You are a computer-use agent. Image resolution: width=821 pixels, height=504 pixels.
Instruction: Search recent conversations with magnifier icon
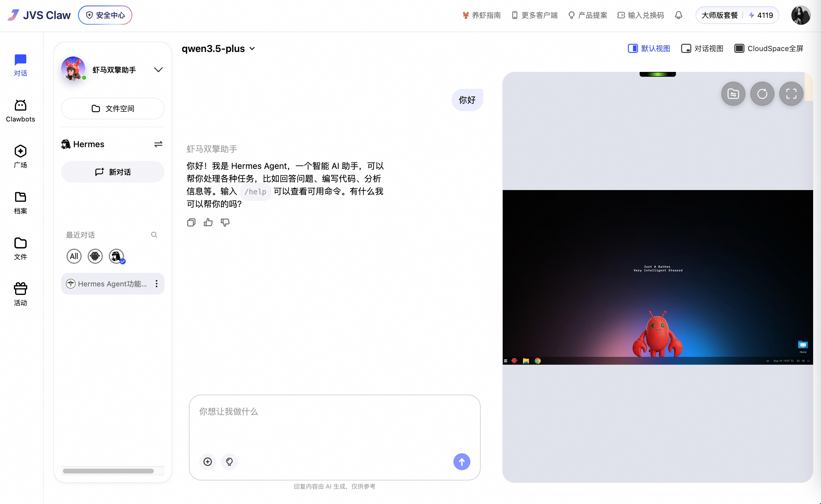pyautogui.click(x=154, y=235)
